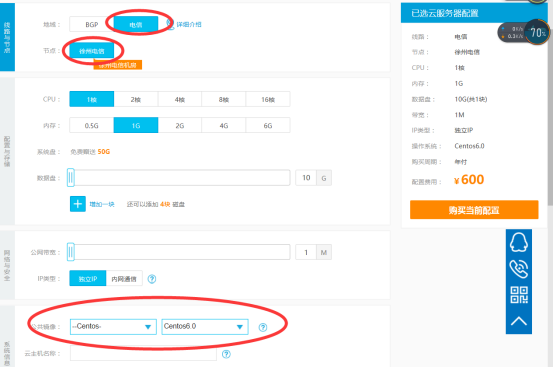
Task: Open help icon next to IP type
Action: (152, 279)
